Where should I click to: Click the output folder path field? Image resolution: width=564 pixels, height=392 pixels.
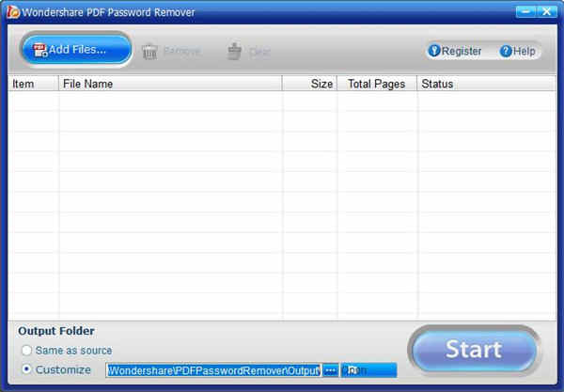click(213, 370)
